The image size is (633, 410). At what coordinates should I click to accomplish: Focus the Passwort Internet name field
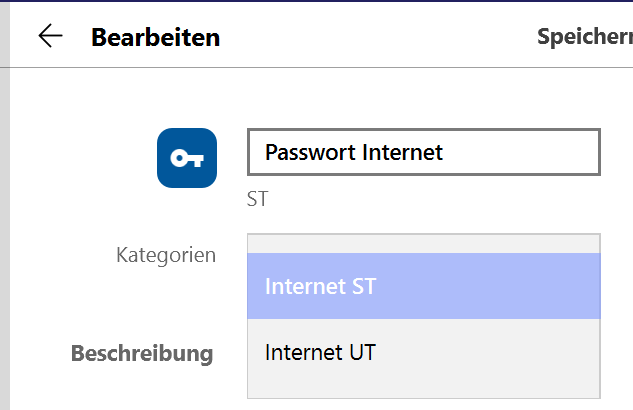[x=424, y=152]
